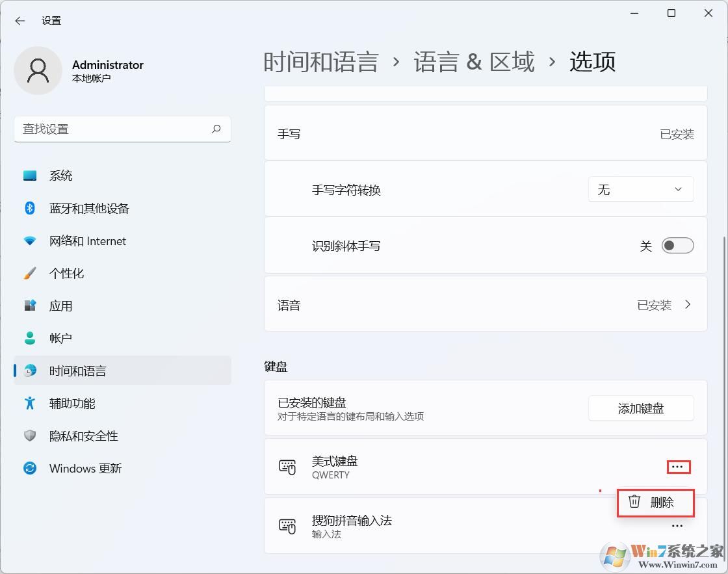Open options menu for 美式键盘

pos(677,466)
